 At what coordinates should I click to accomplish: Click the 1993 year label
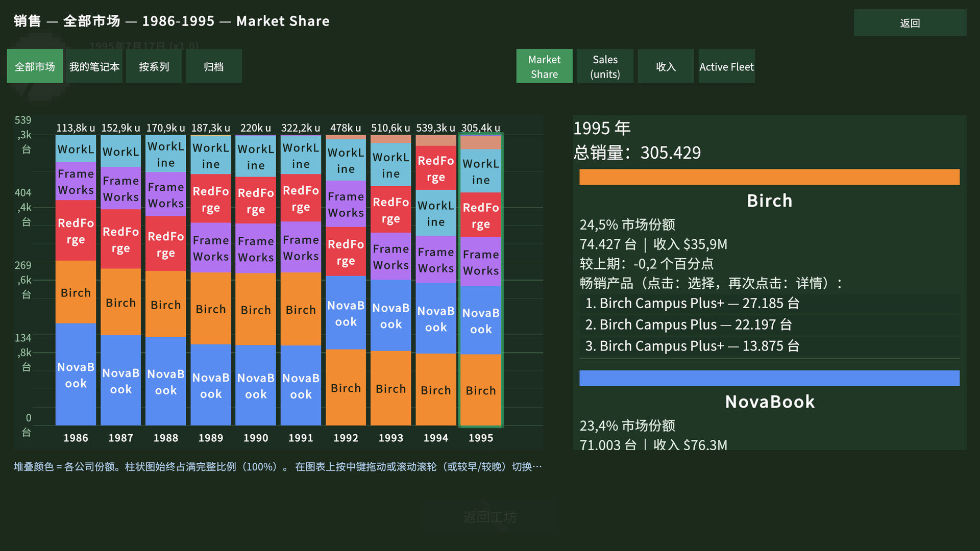point(391,438)
